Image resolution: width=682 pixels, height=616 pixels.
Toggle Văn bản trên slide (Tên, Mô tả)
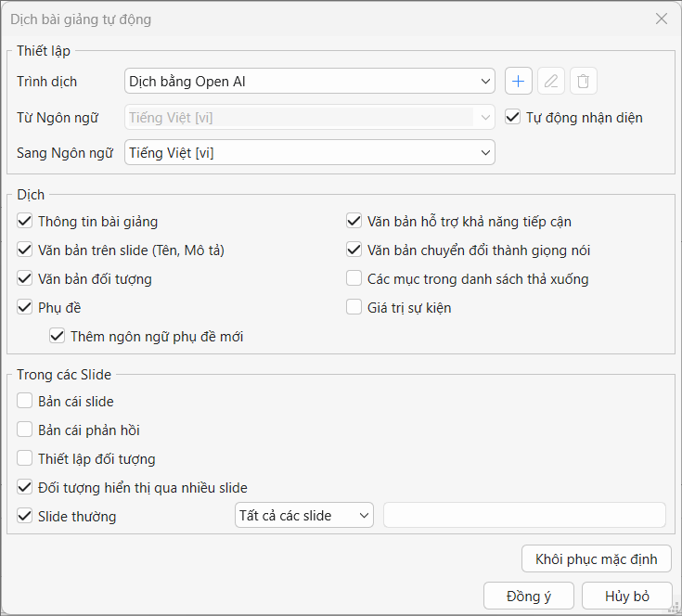pos(24,250)
